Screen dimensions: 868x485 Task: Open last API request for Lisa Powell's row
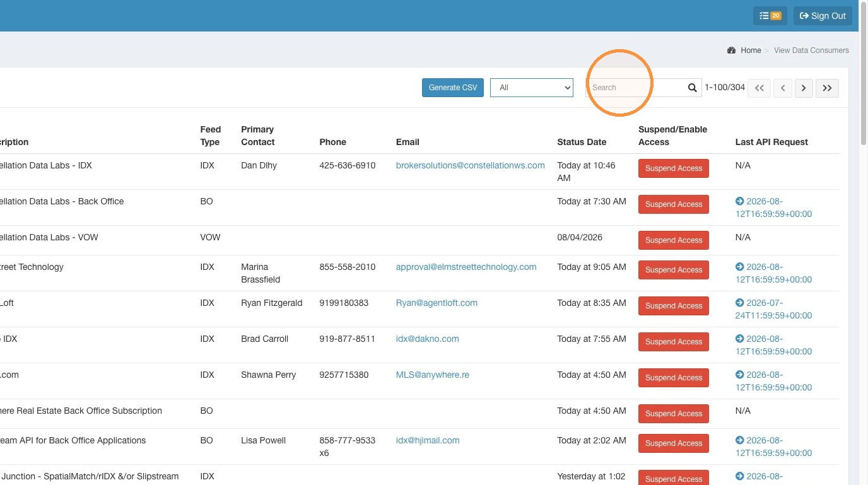[x=773, y=447]
